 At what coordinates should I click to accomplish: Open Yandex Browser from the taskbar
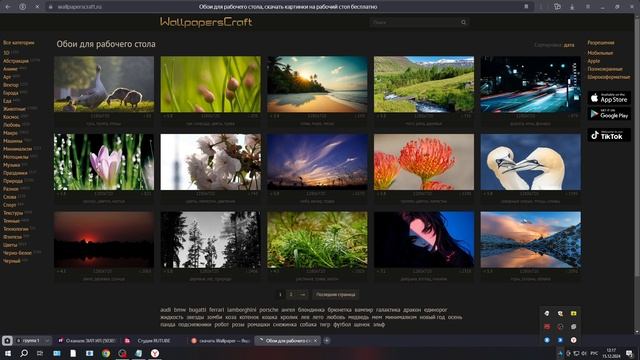point(155,353)
